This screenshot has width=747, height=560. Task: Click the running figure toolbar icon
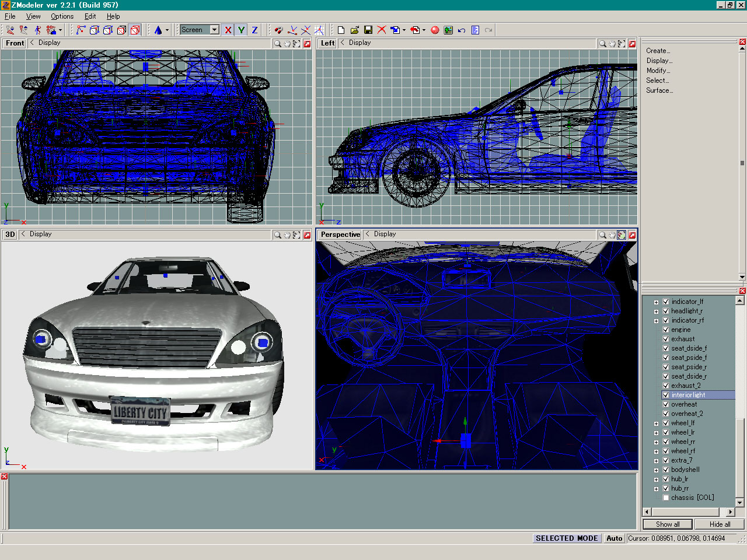pos(37,30)
